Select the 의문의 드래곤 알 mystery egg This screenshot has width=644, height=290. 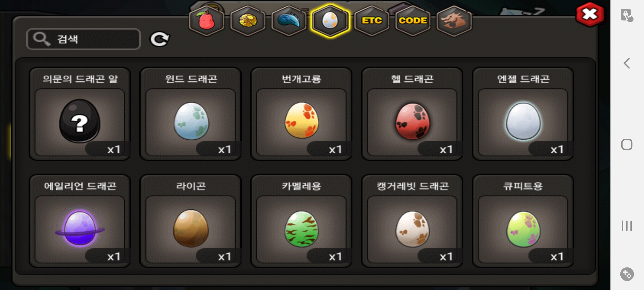(x=80, y=114)
